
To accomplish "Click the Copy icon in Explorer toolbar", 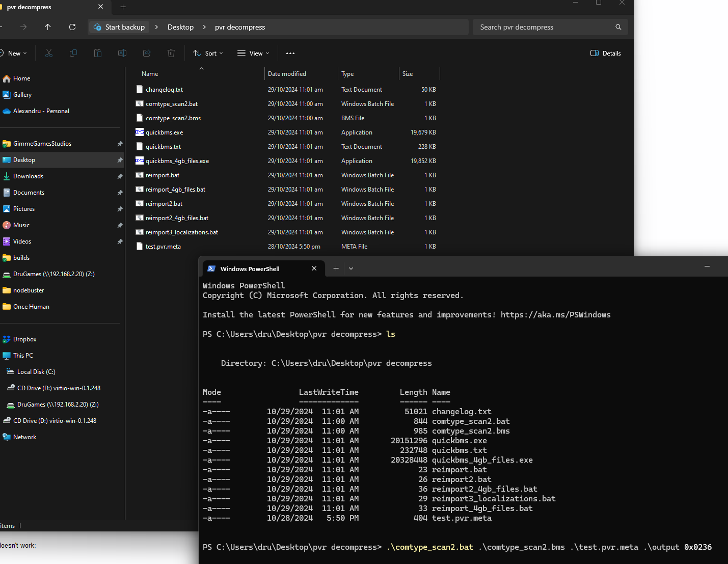I will pyautogui.click(x=73, y=53).
